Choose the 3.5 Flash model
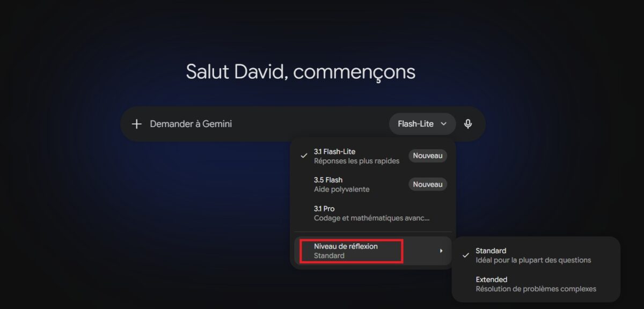 tap(373, 185)
